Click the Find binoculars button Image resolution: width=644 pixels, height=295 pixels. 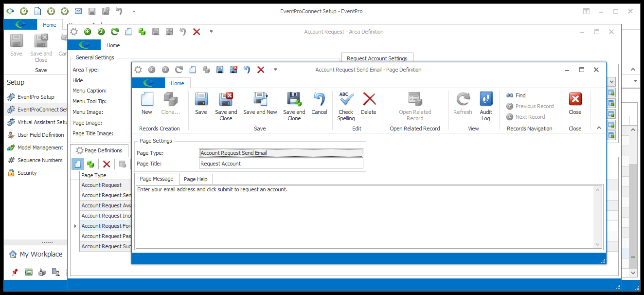tap(516, 95)
